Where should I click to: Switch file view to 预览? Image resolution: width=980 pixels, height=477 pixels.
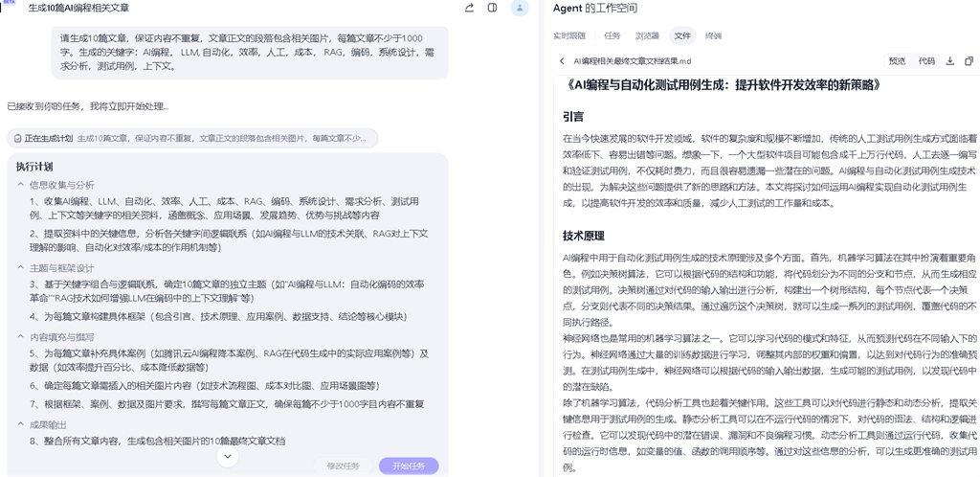(x=897, y=61)
